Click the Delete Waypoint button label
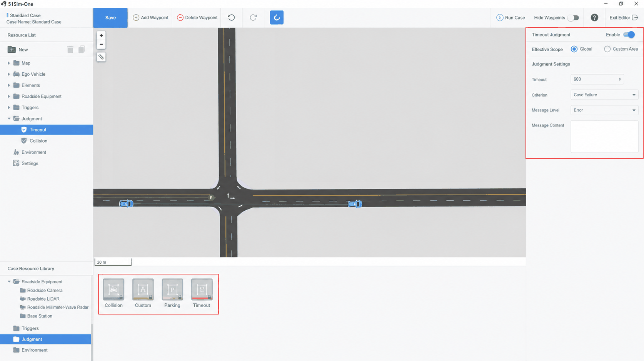The width and height of the screenshot is (644, 361). pos(201,18)
